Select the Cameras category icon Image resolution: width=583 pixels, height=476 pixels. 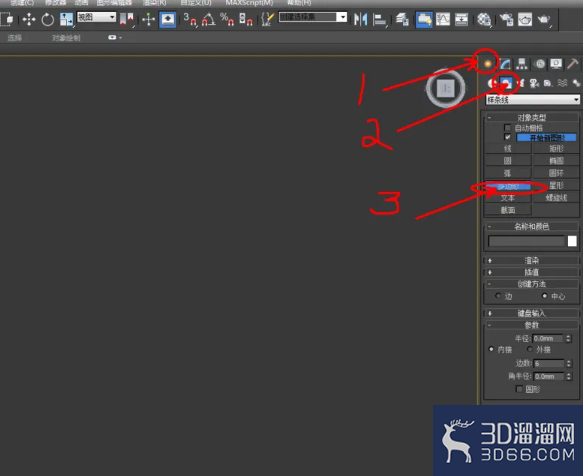click(534, 83)
